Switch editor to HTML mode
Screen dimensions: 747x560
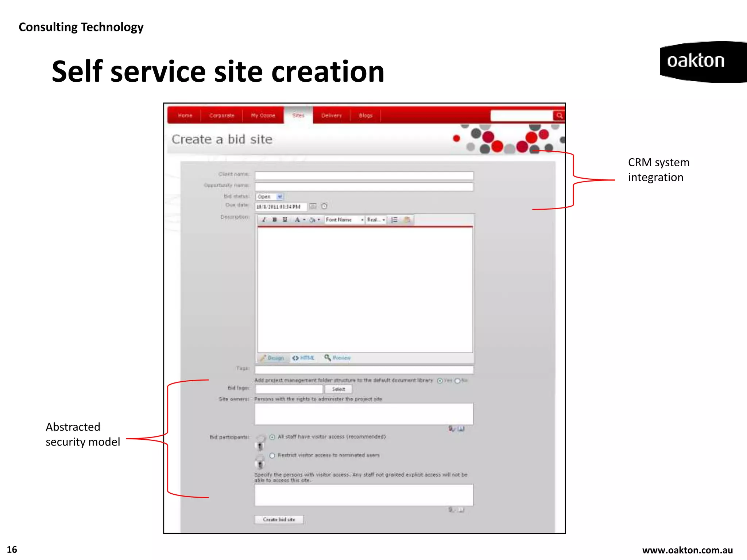pos(303,358)
